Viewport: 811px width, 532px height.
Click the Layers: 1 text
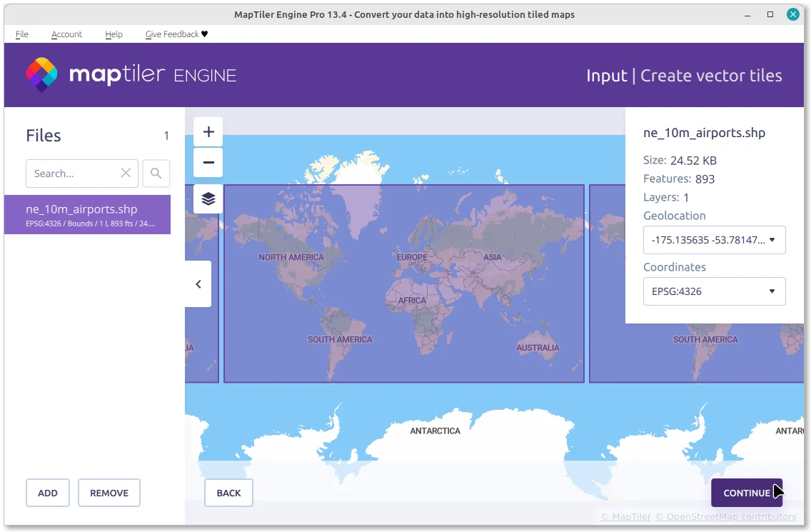coord(665,197)
